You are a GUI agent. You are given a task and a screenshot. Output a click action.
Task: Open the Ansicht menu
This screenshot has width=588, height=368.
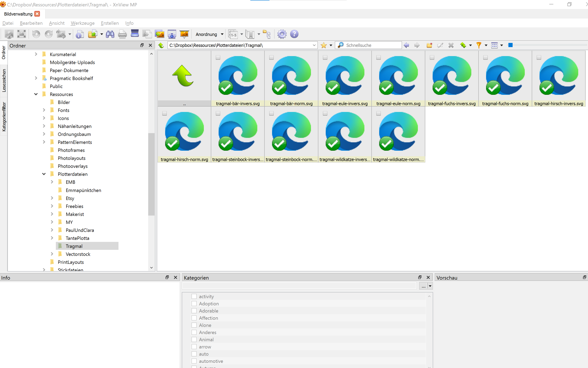coord(57,23)
